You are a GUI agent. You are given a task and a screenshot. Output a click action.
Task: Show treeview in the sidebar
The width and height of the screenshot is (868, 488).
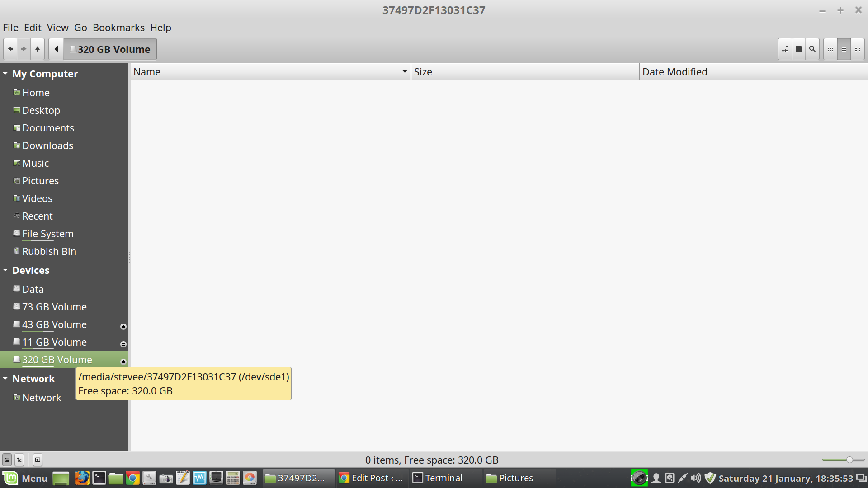[19, 460]
